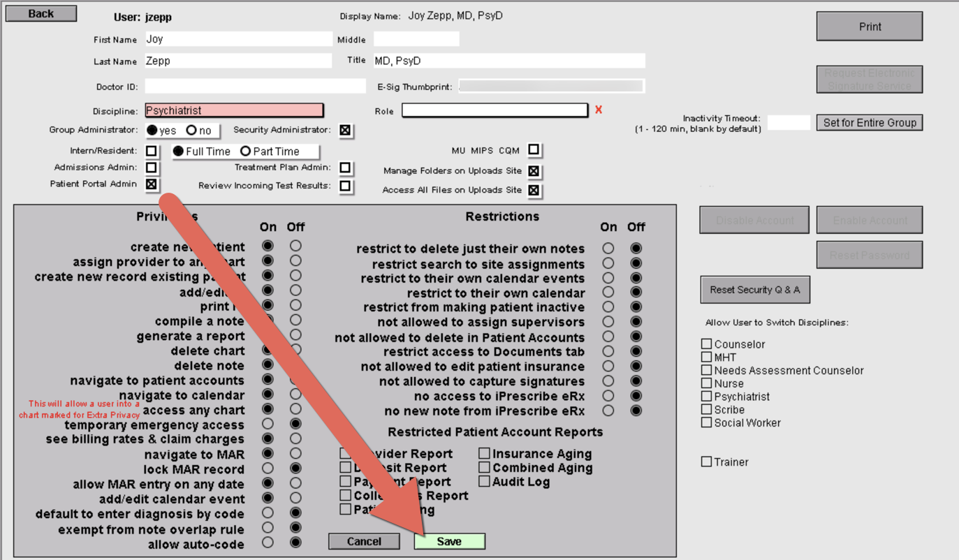Click the red X next to Role
The height and width of the screenshot is (560, 959).
(599, 110)
